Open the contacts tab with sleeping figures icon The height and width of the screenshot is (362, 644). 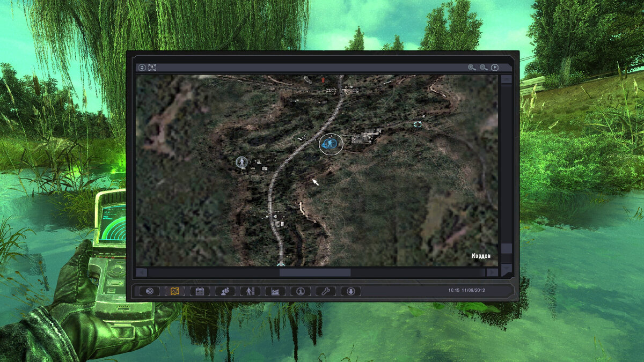pos(225,291)
